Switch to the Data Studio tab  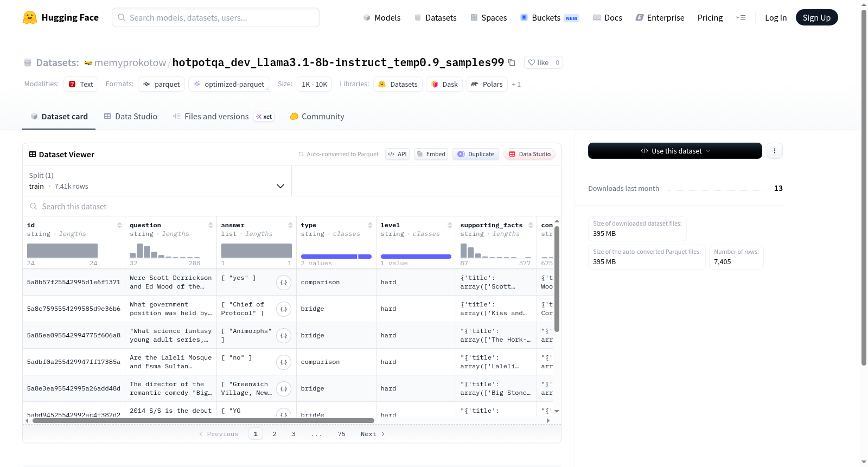(x=131, y=117)
